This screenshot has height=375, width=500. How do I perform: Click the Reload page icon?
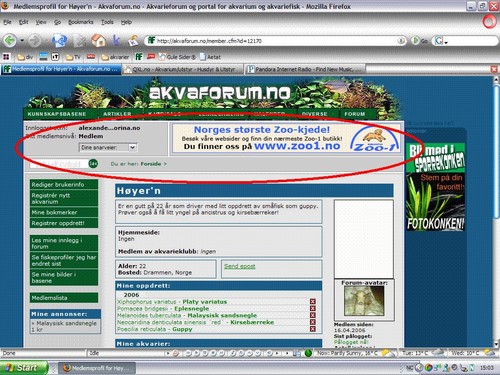[60, 41]
